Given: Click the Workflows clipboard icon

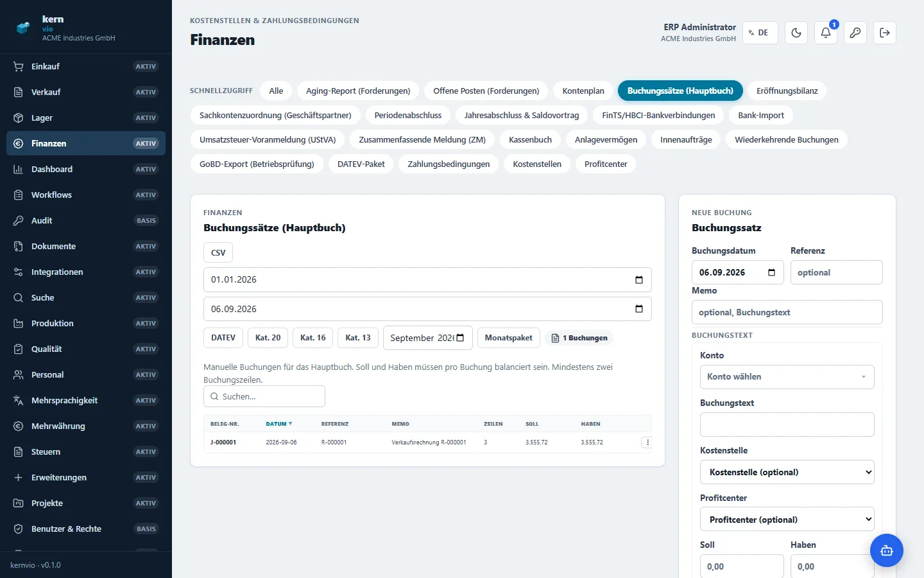Looking at the screenshot, I should pyautogui.click(x=19, y=195).
